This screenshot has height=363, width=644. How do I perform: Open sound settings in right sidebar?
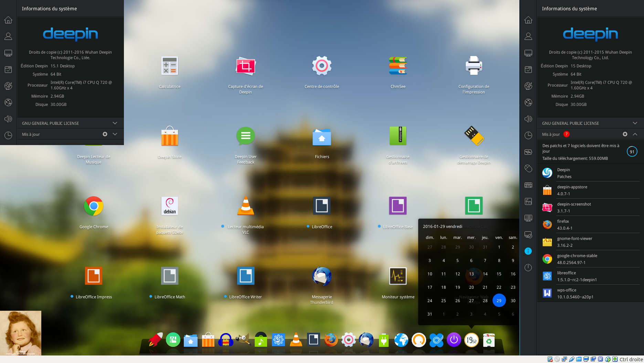[528, 119]
